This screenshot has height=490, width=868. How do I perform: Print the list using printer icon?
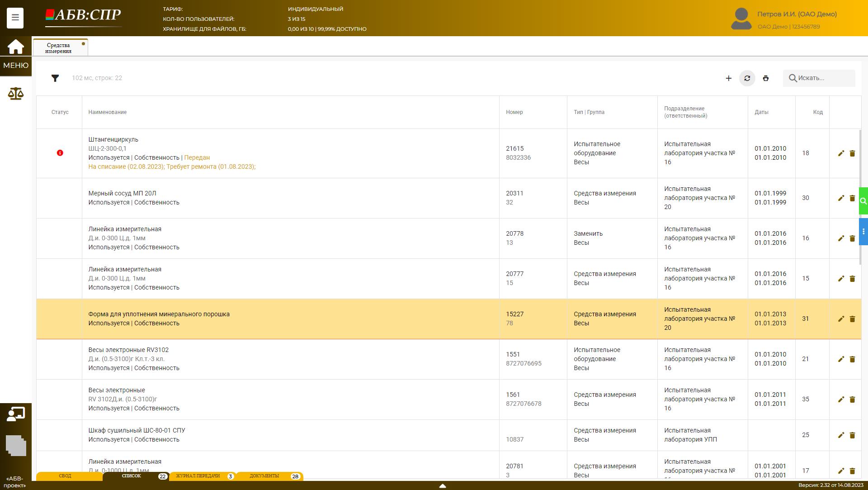765,78
